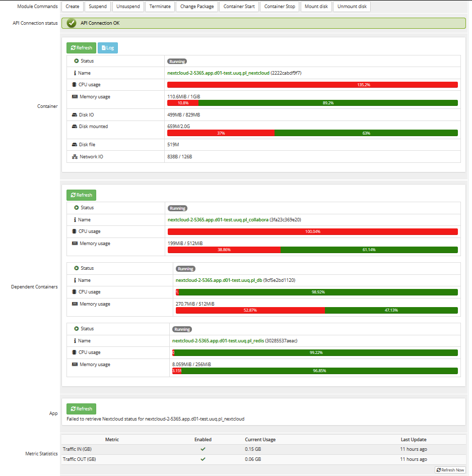The image size is (472, 476).
Task: Click the red 135.2% CPU usage bar
Action: coord(312,84)
